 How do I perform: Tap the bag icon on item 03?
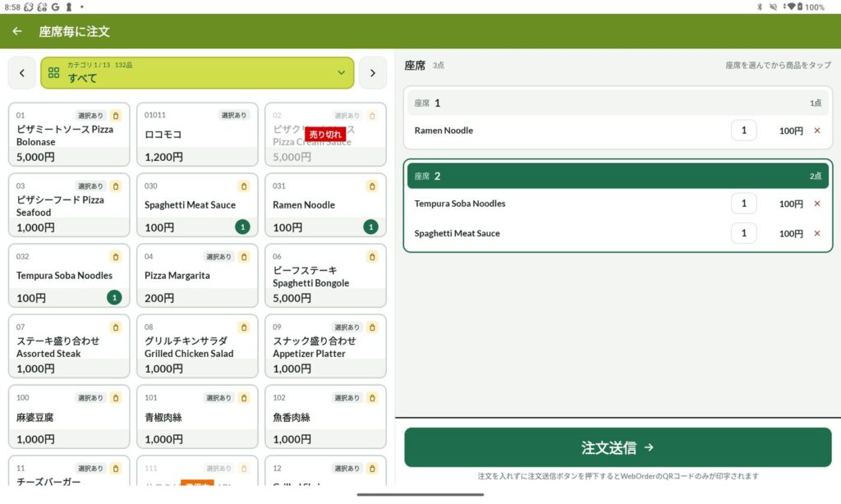point(116,186)
